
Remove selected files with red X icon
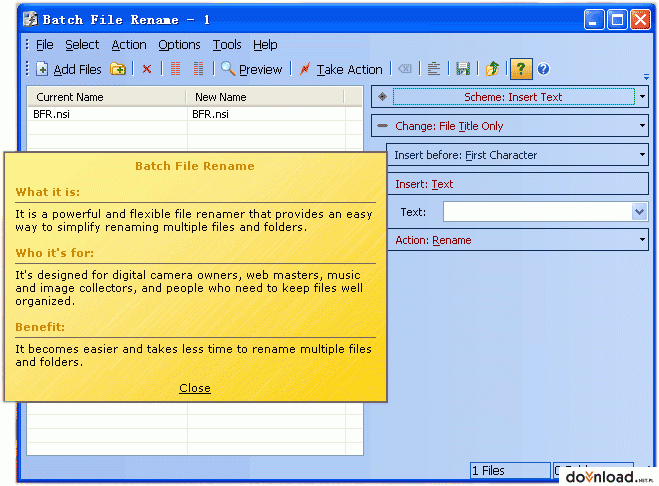[x=147, y=69]
